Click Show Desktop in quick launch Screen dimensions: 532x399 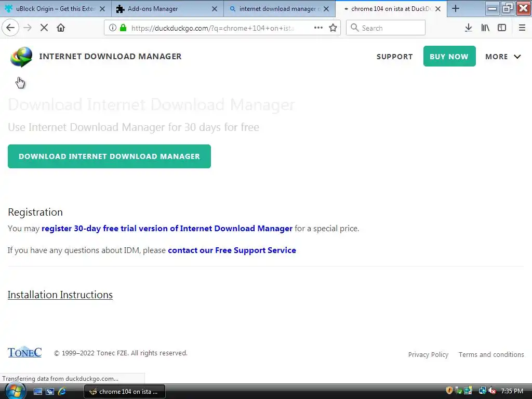pyautogui.click(x=37, y=392)
